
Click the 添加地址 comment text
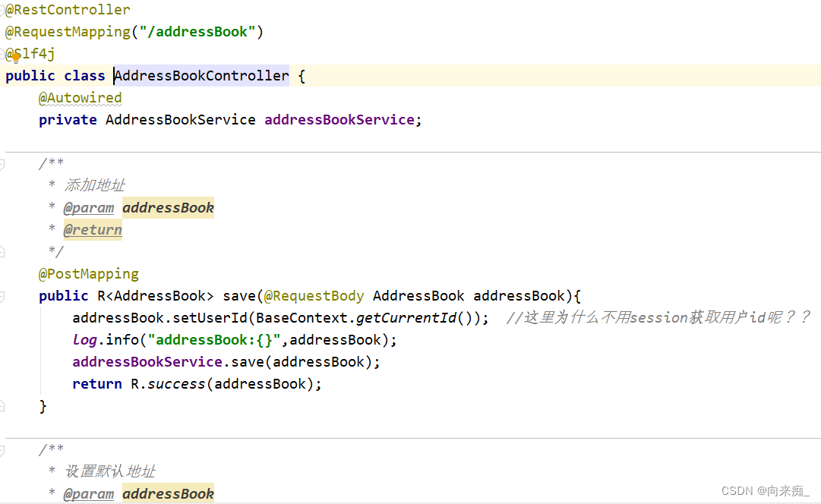point(95,185)
